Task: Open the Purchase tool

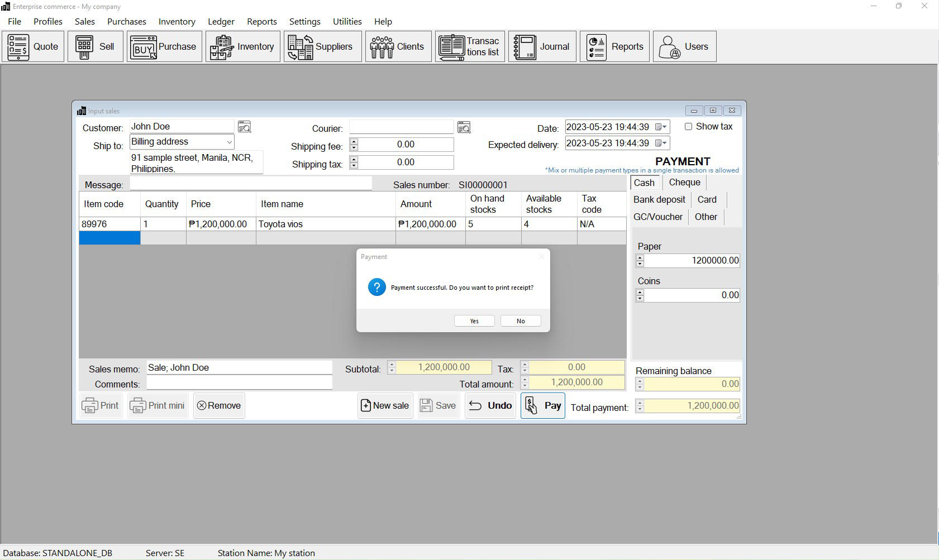Action: 164,46
